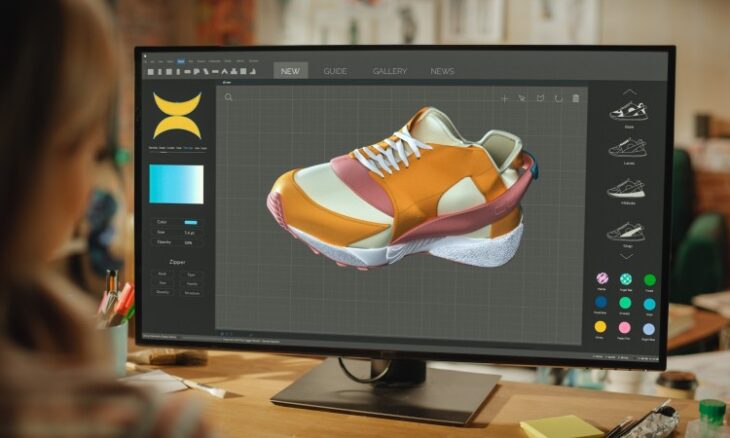730x438 pixels.
Task: Click the cyan gradient preview box
Action: [176, 184]
